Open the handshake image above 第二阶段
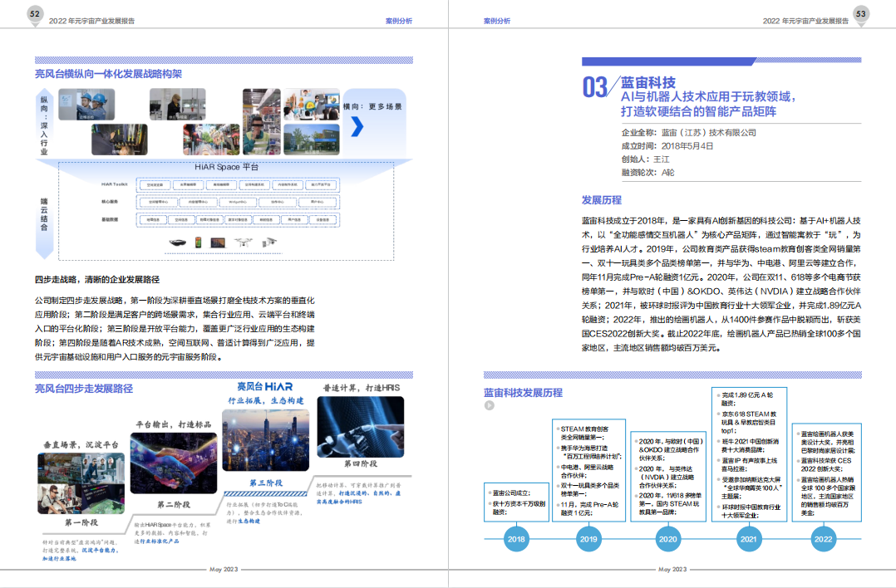Image resolution: width=896 pixels, height=588 pixels. click(174, 463)
